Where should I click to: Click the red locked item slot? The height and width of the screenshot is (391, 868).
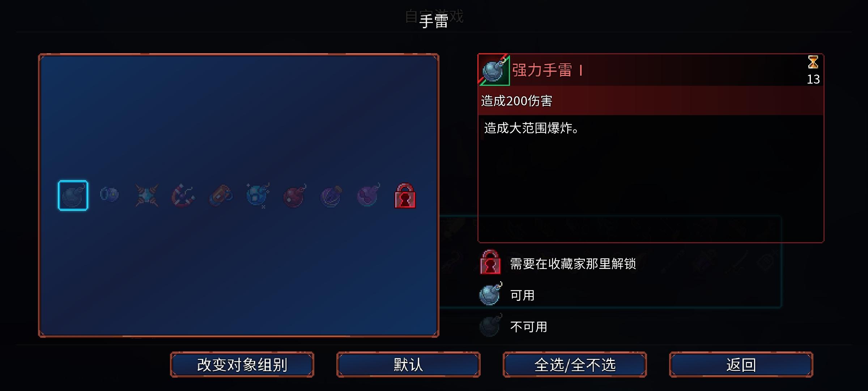[405, 195]
